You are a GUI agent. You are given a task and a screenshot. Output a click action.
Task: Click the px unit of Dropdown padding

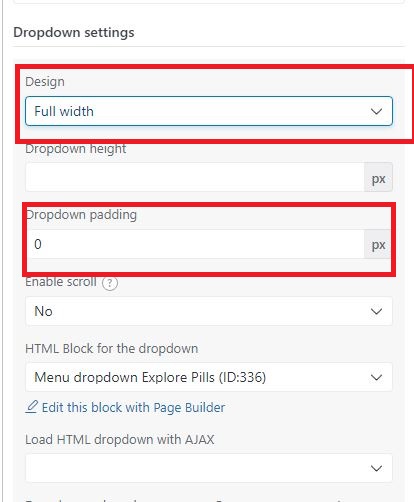(x=378, y=244)
